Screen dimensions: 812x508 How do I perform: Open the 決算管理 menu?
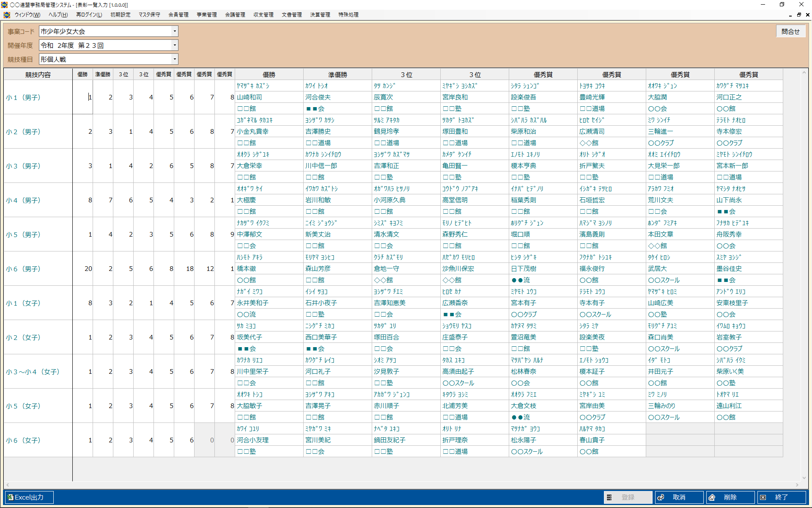coord(320,15)
